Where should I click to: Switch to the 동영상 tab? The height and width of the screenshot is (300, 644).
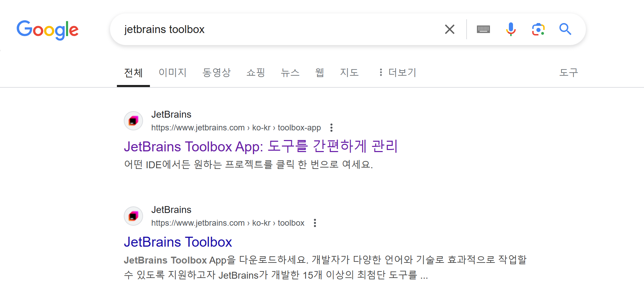click(x=217, y=72)
